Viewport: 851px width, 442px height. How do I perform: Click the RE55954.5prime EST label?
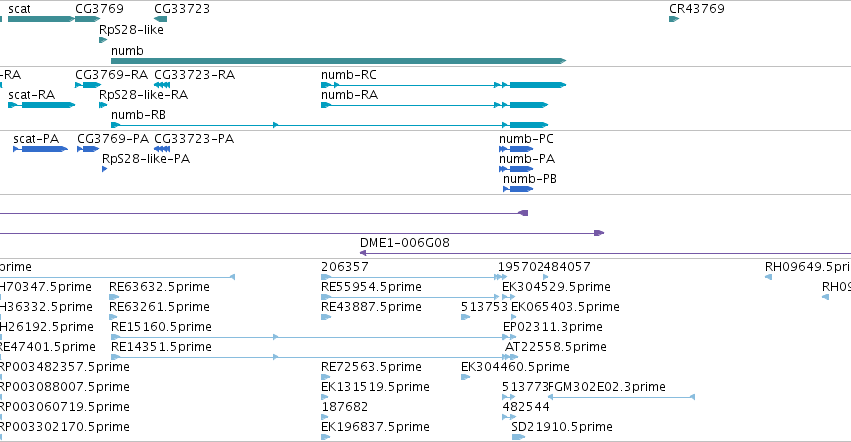point(371,287)
